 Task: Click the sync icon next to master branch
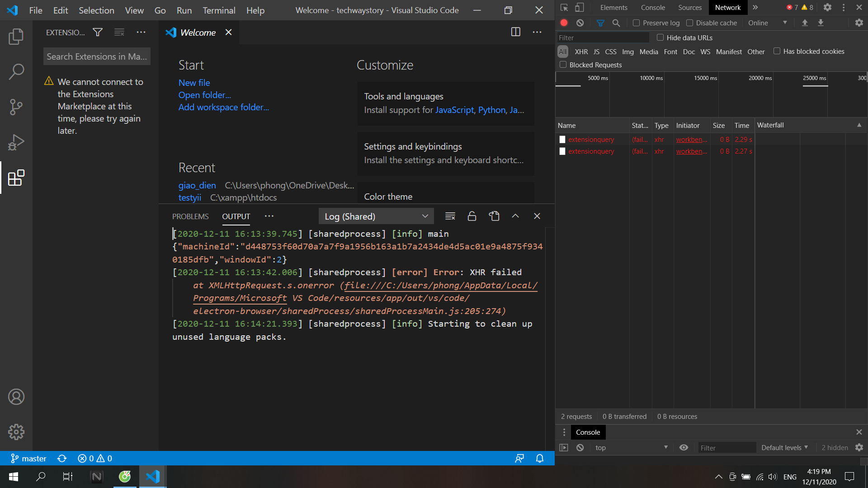(x=62, y=458)
